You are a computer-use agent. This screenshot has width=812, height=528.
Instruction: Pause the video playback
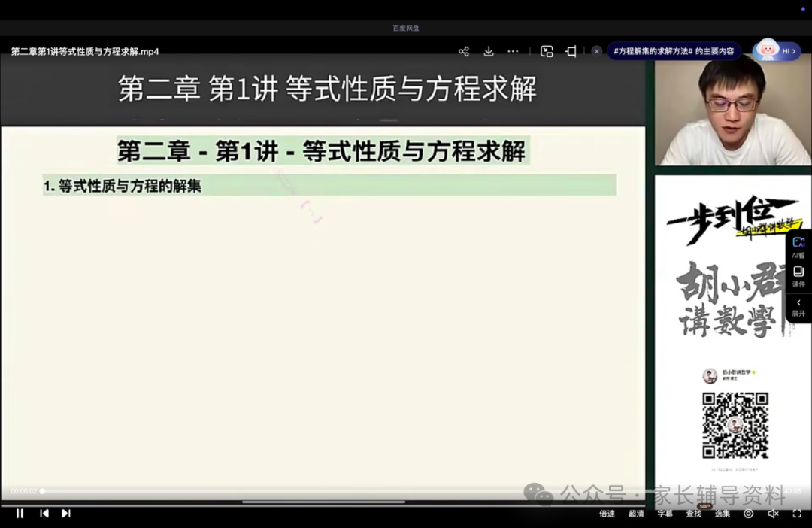point(20,514)
